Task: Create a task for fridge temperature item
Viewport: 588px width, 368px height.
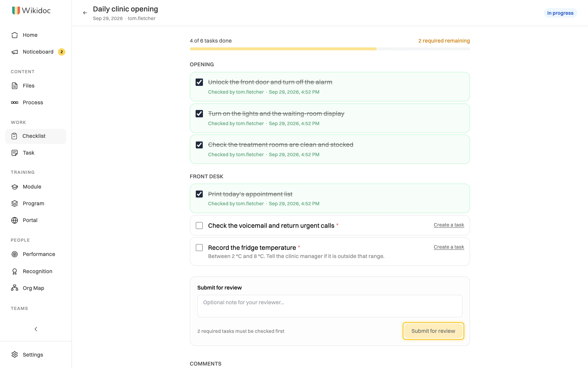Action: (449, 247)
